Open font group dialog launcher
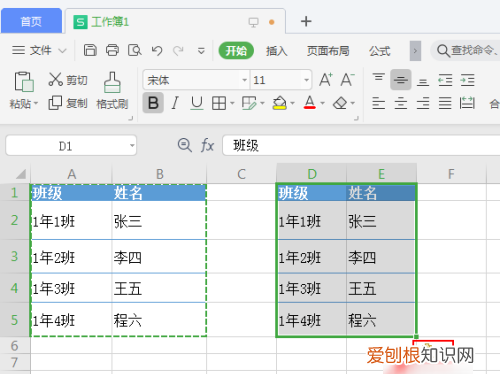The width and height of the screenshot is (500, 374). (356, 118)
